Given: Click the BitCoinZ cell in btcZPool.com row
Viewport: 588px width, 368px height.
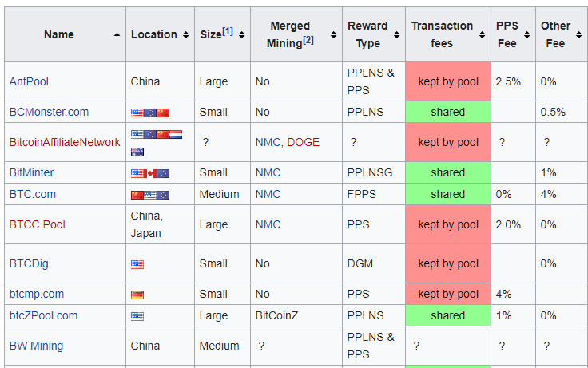Looking at the screenshot, I should 276,315.
